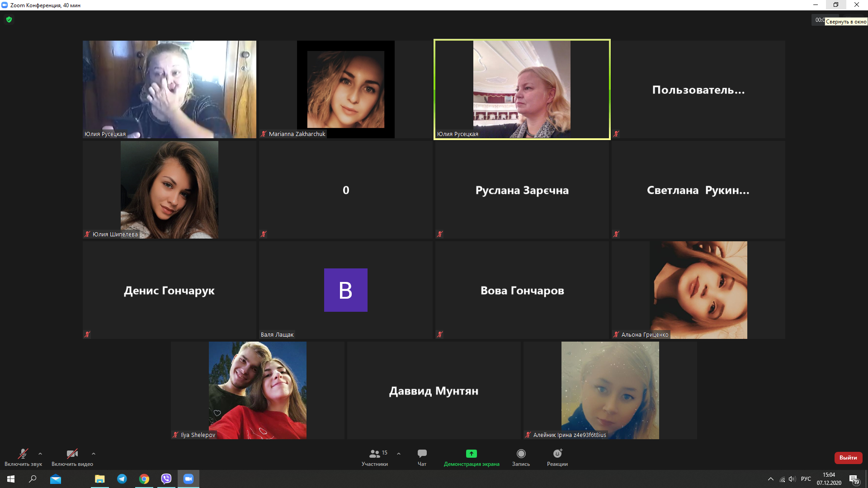The image size is (868, 488).
Task: Expand arrow next to Participants button
Action: 399,453
